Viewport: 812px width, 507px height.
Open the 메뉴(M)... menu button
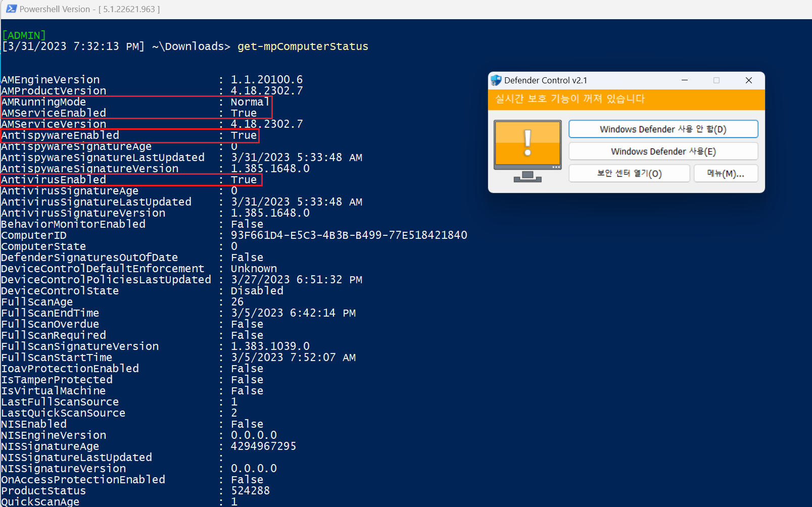(726, 173)
